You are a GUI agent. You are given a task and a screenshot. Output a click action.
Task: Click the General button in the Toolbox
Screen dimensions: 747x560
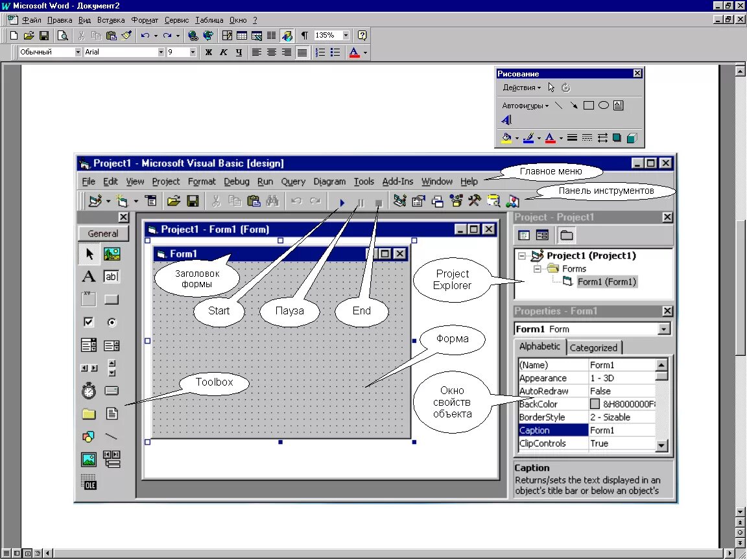pos(103,233)
